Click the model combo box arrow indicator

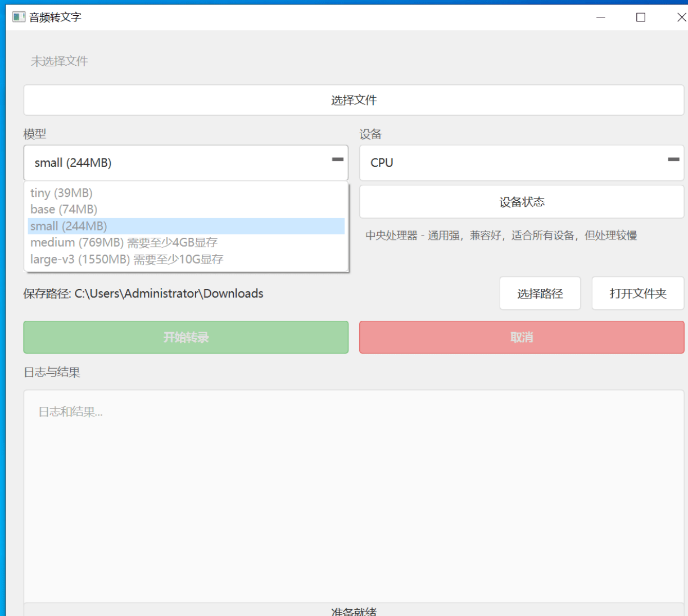tap(337, 160)
